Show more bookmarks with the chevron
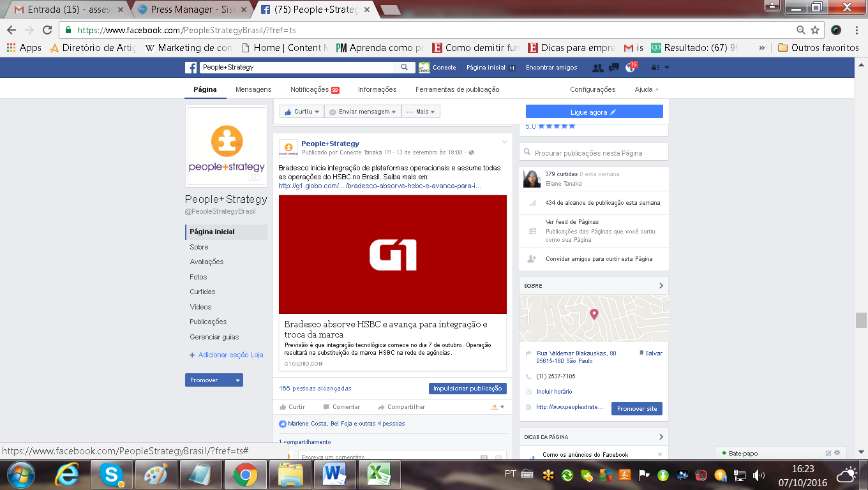Viewport: 868px width, 490px height. click(x=761, y=48)
